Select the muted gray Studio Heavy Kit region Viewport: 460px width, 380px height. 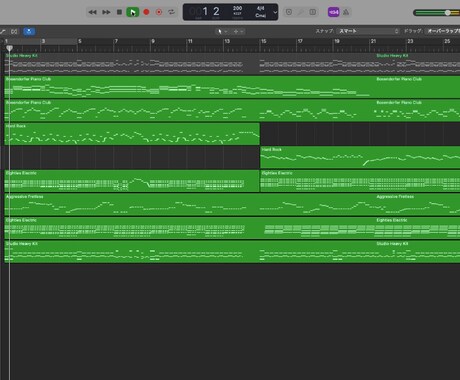pyautogui.click(x=232, y=63)
